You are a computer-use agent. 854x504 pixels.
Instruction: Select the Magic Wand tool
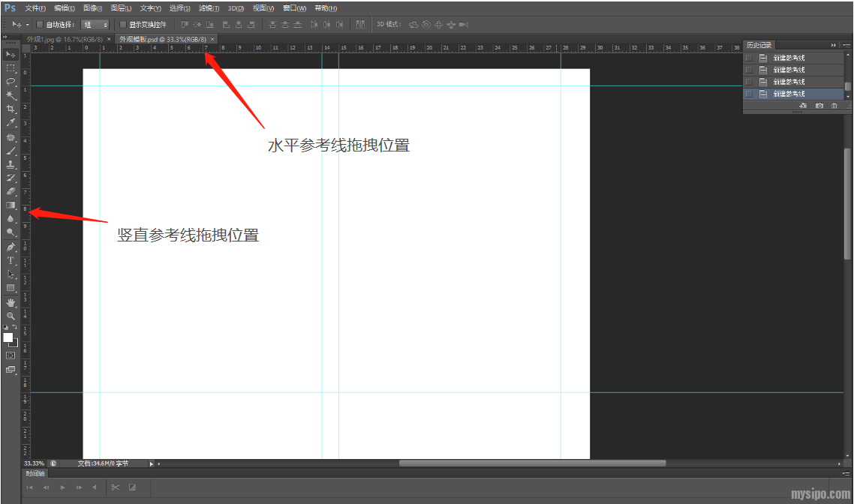click(x=11, y=95)
